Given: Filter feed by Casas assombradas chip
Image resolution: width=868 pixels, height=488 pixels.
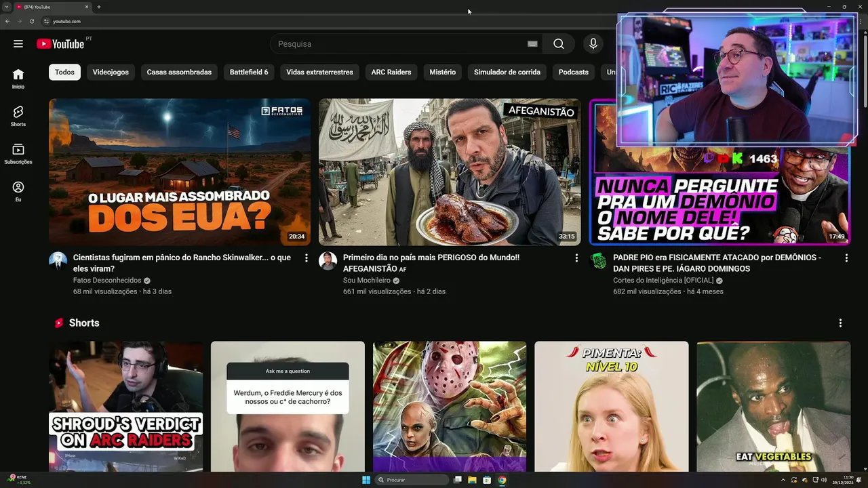Looking at the screenshot, I should (179, 72).
